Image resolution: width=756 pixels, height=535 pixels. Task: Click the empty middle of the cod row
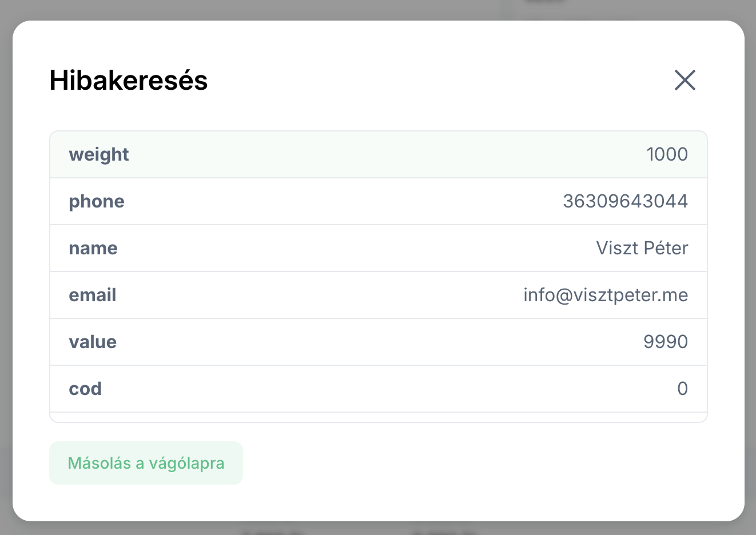(377, 389)
